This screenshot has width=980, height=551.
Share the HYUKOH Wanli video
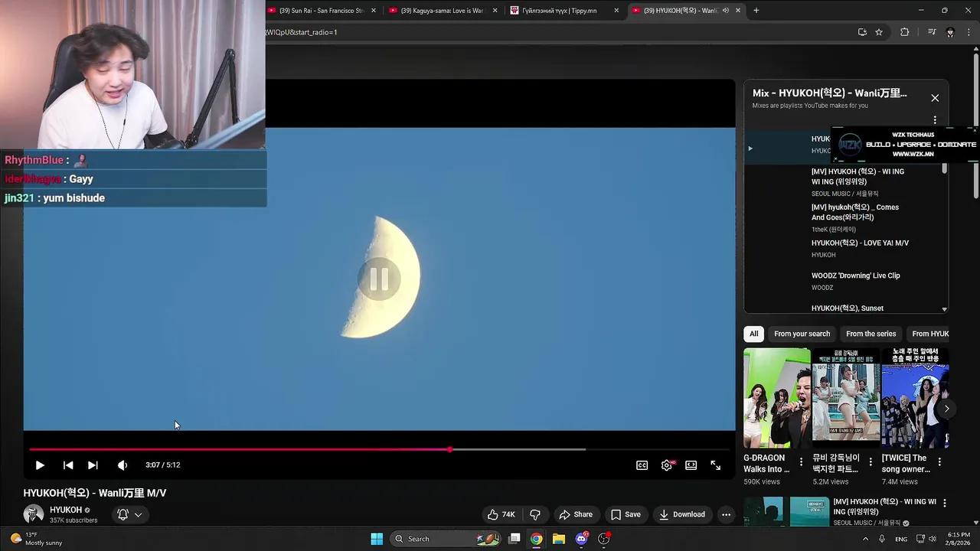576,514
